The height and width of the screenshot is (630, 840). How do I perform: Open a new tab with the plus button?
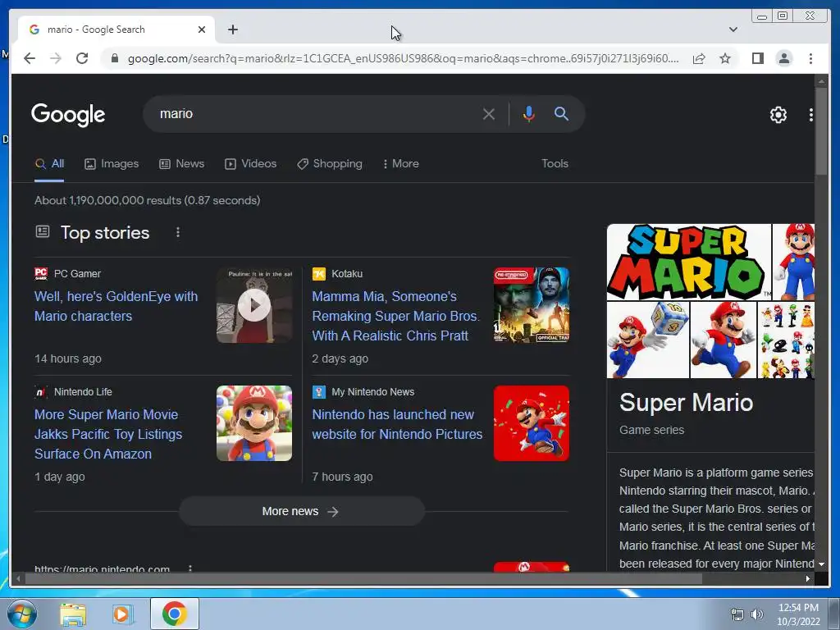pyautogui.click(x=232, y=30)
